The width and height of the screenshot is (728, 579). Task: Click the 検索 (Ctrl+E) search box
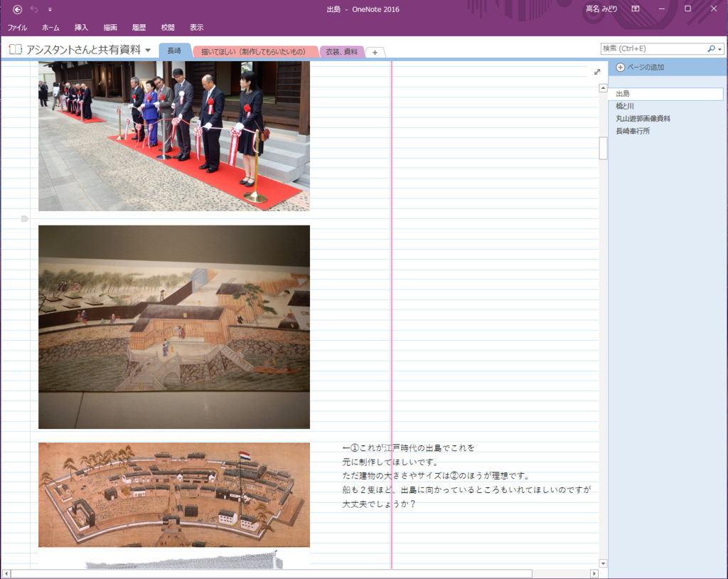(653, 48)
